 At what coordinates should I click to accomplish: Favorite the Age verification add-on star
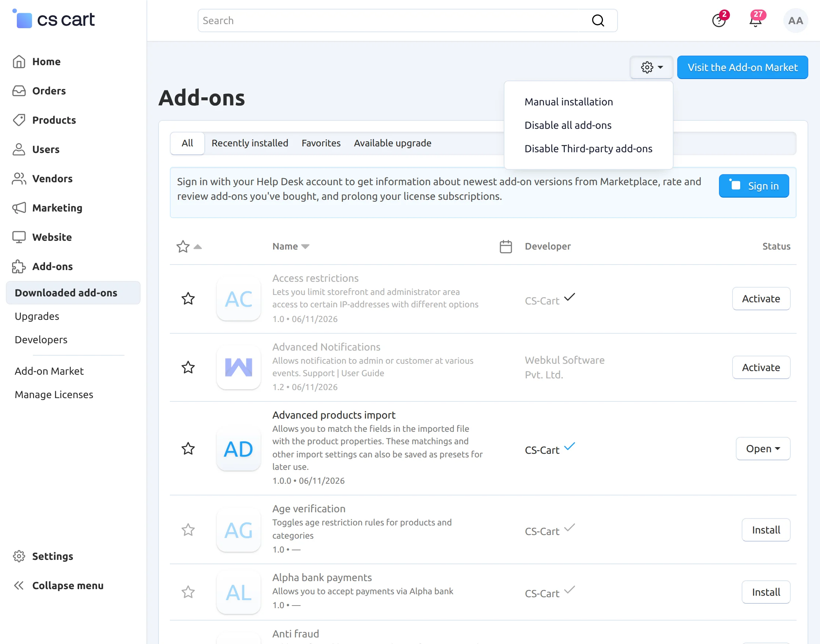[x=188, y=530]
